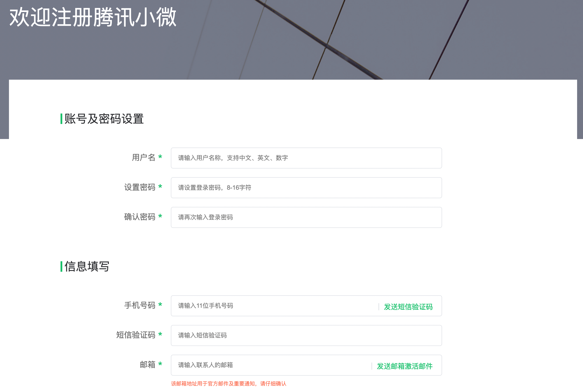Click the 短信验证码 field label
The width and height of the screenshot is (583, 392).
(x=136, y=335)
